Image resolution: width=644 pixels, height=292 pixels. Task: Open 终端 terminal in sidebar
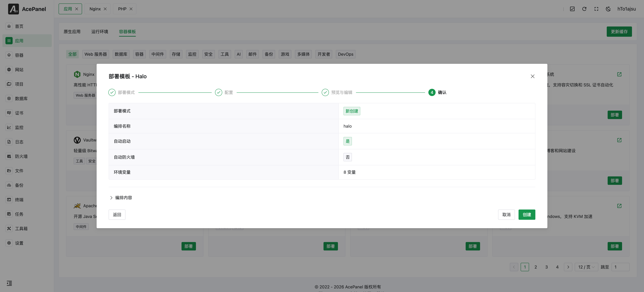(19, 200)
